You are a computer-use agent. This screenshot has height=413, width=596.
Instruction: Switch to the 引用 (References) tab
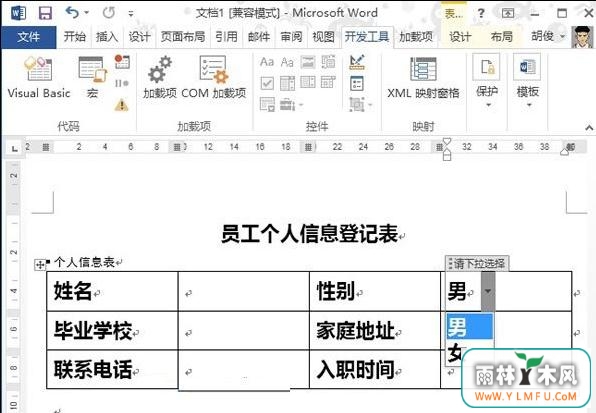[x=226, y=37]
